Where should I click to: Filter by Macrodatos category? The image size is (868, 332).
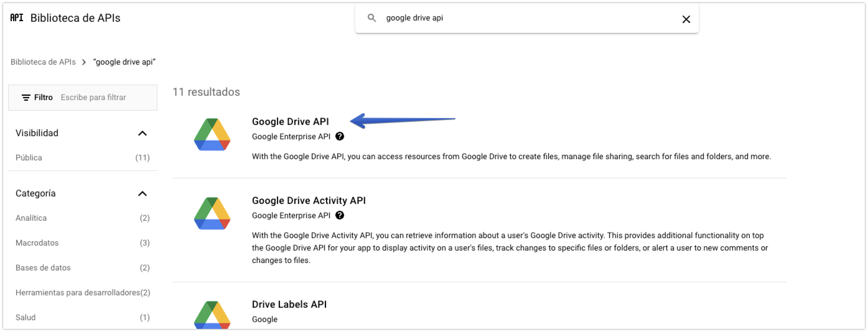coord(82,243)
